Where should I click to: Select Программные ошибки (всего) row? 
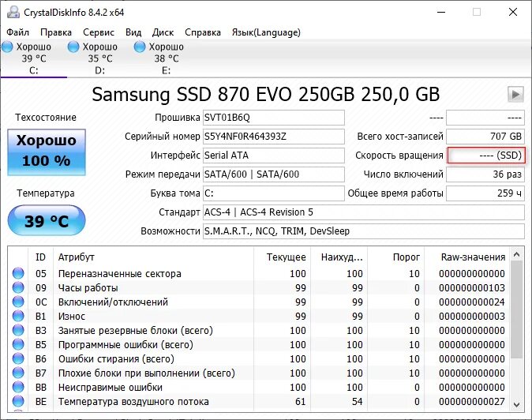259,345
